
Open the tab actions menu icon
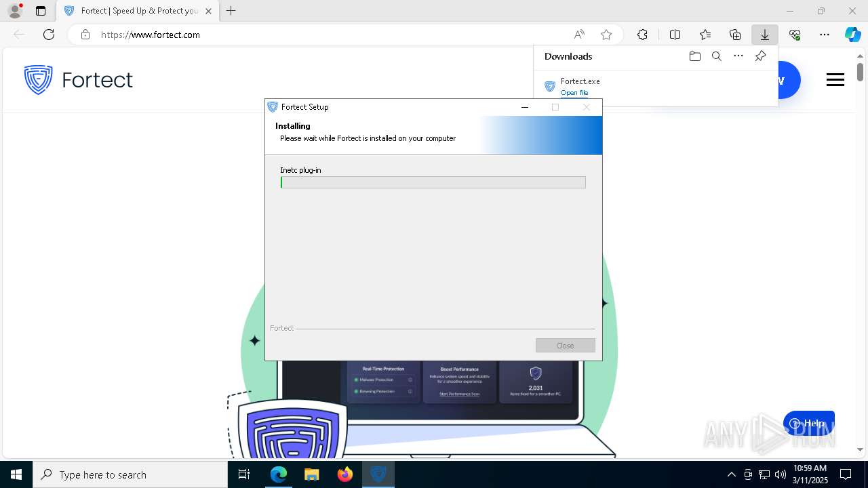(41, 11)
